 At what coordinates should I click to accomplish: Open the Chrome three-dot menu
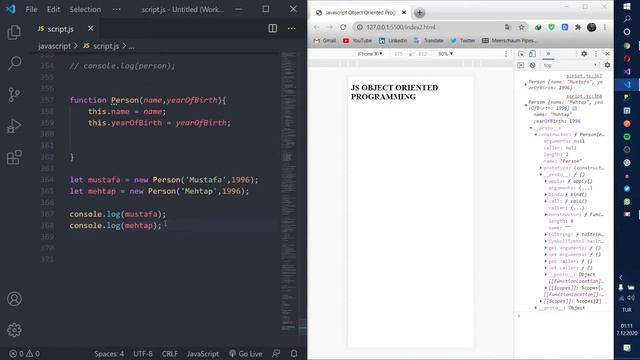coord(605,27)
